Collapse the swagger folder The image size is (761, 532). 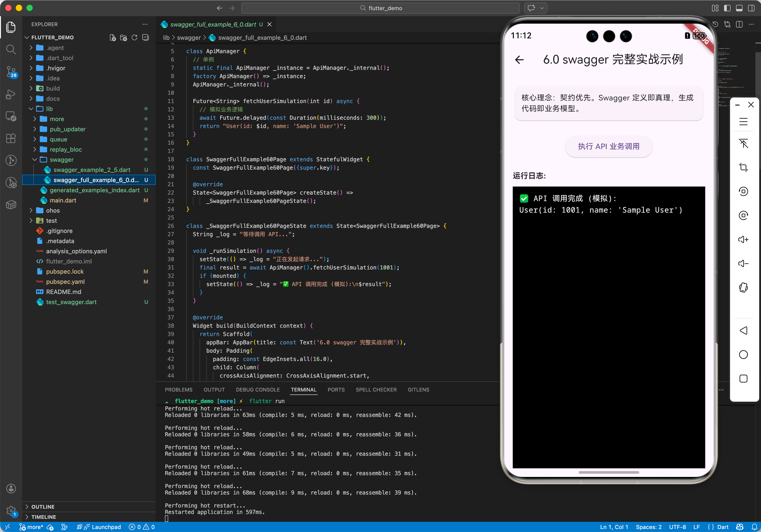pos(62,159)
